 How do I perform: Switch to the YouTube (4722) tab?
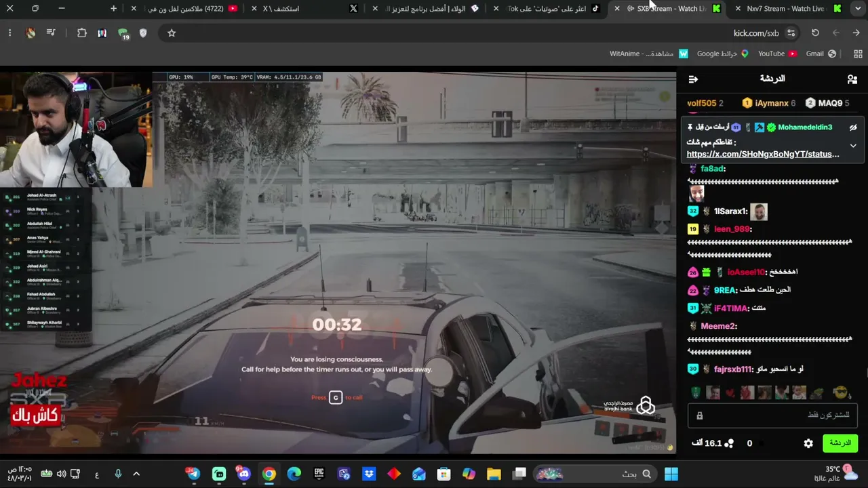pyautogui.click(x=186, y=9)
